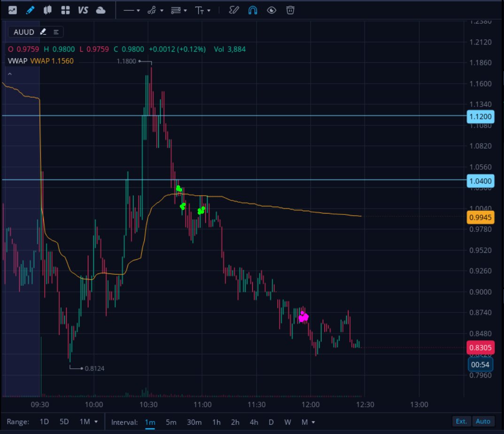Toggle Auto price scaling
The height and width of the screenshot is (434, 504).
click(483, 421)
